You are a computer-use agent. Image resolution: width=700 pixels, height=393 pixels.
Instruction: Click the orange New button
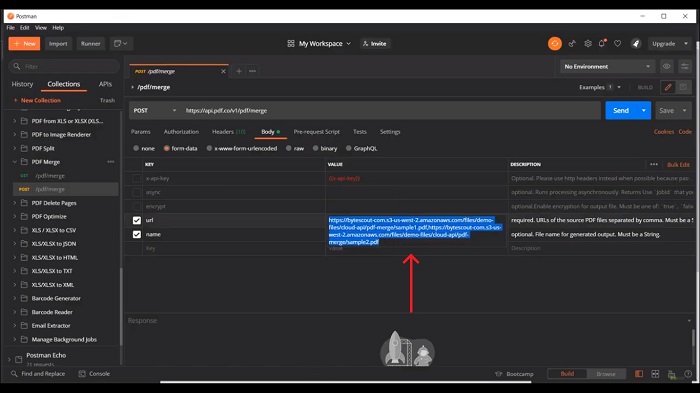point(25,44)
